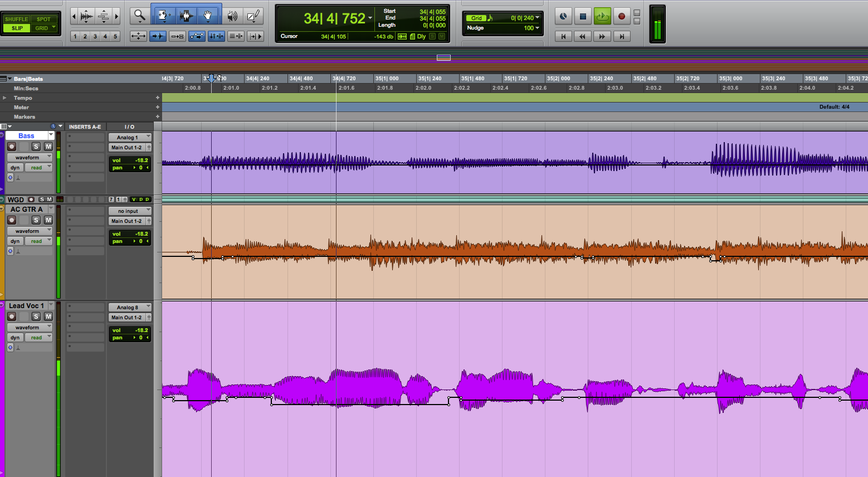Select the Pencil tool

(253, 16)
